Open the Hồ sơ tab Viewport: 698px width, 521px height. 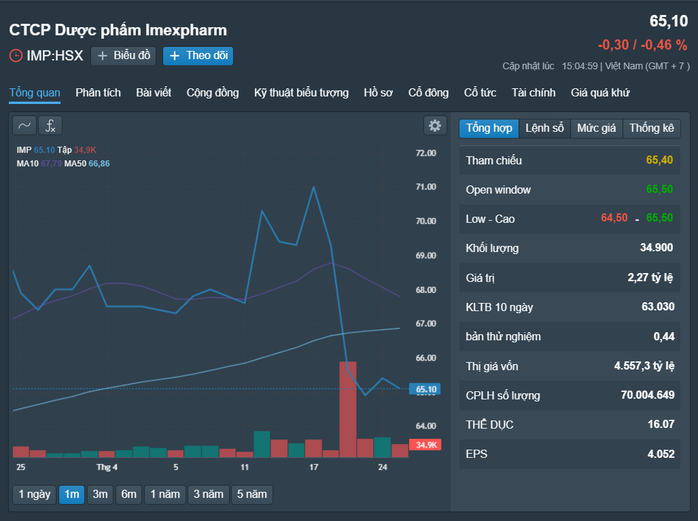coord(378,93)
